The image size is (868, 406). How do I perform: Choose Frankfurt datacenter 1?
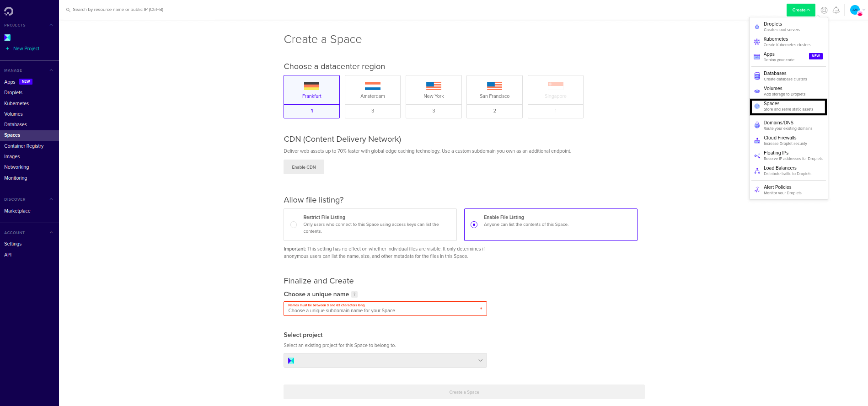point(311,111)
